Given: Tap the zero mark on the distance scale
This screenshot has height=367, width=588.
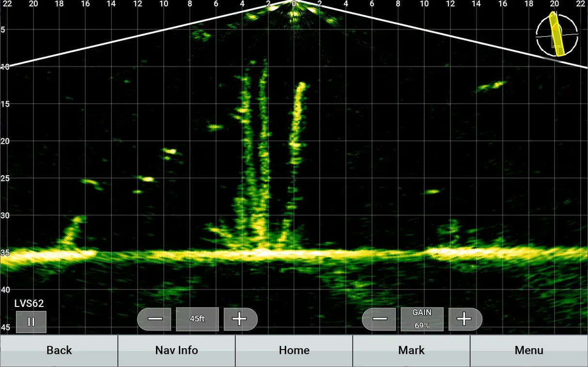Looking at the screenshot, I should point(294,4).
